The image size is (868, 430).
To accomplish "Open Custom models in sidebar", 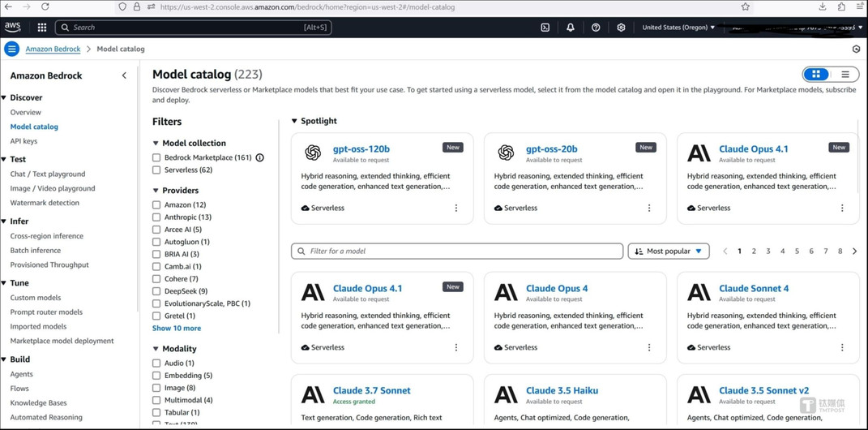I will [36, 298].
